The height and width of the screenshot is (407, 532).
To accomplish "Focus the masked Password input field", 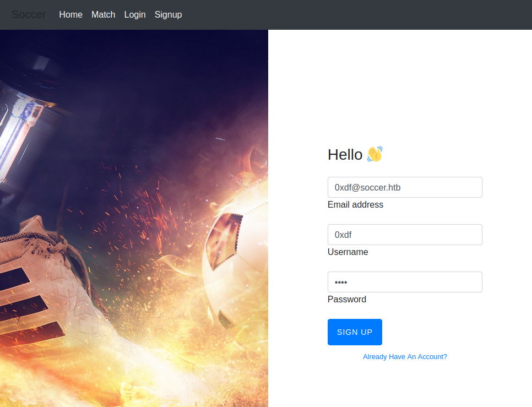I will point(405,282).
